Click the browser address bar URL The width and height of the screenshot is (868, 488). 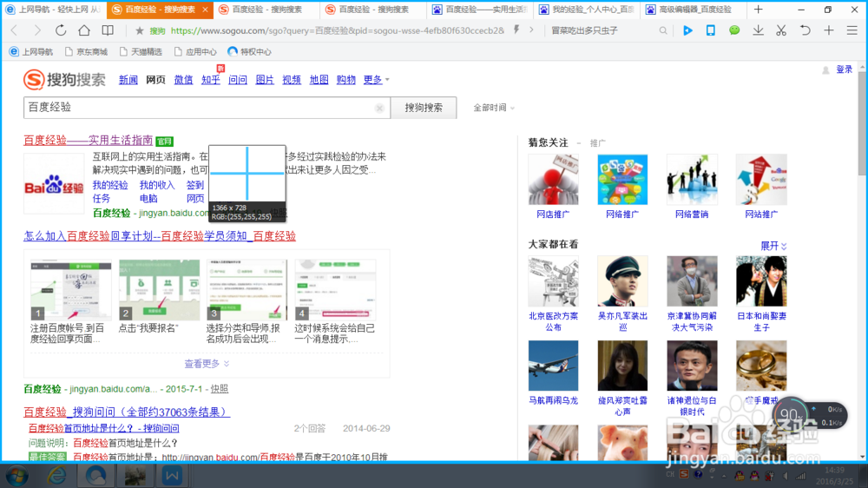point(337,30)
